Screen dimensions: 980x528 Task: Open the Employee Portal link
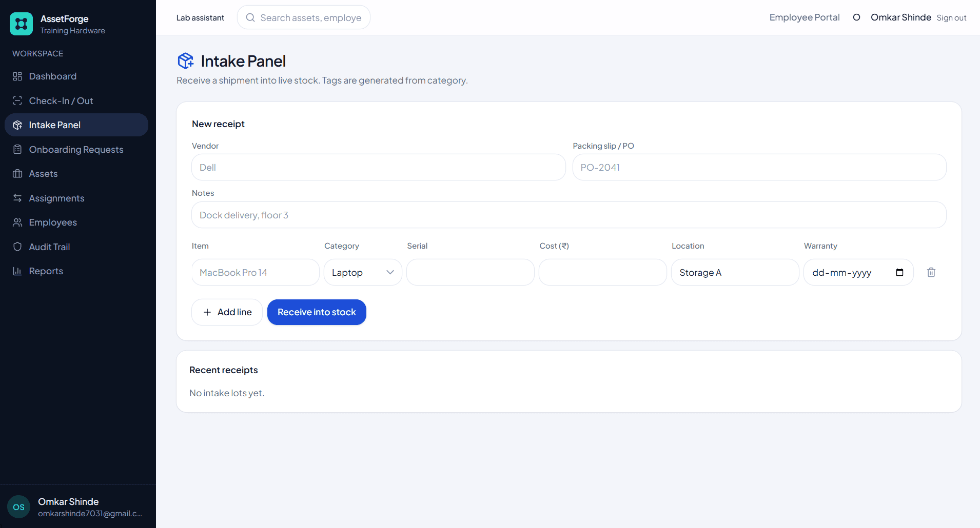[804, 17]
